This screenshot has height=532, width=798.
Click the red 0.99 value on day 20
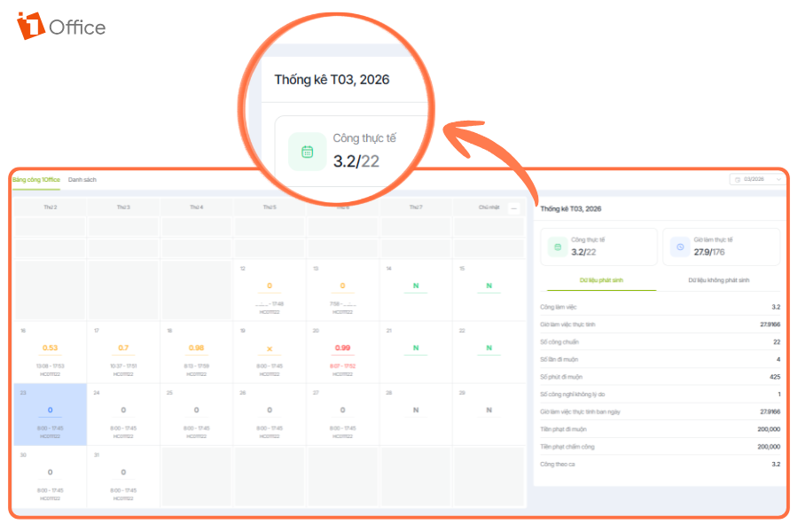342,348
